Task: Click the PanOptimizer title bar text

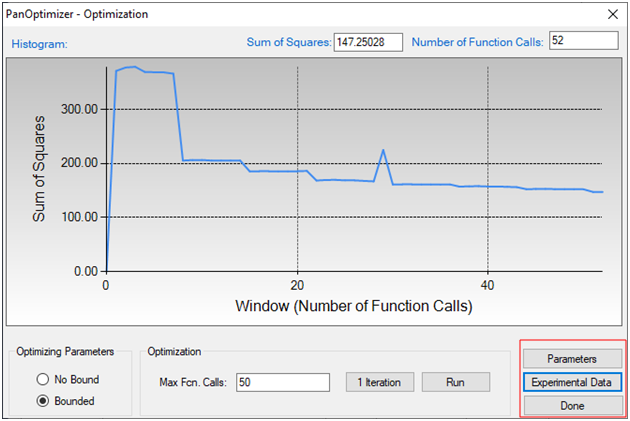Action: point(77,14)
